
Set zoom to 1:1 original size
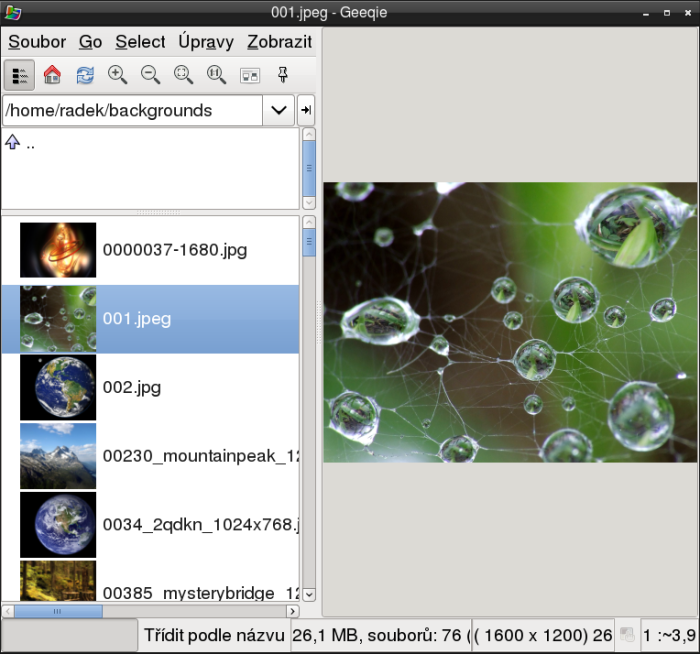coord(216,75)
